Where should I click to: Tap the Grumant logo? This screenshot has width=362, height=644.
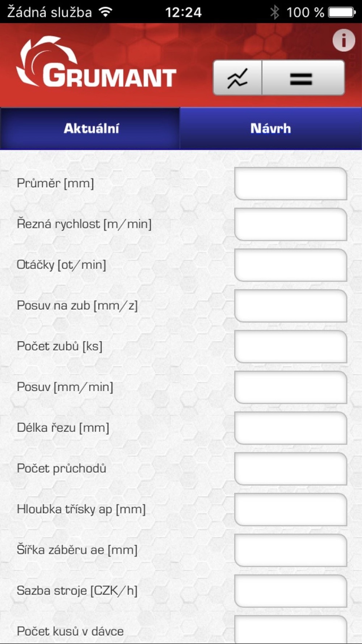[x=96, y=62]
